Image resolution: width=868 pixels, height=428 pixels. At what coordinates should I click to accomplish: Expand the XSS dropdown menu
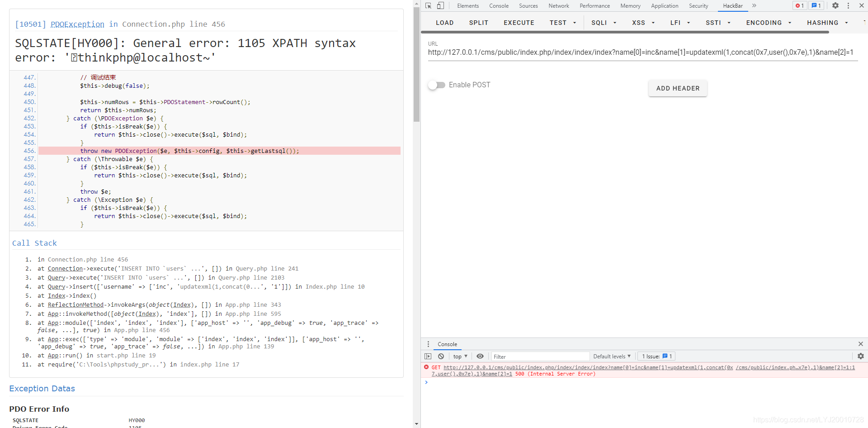pyautogui.click(x=643, y=23)
